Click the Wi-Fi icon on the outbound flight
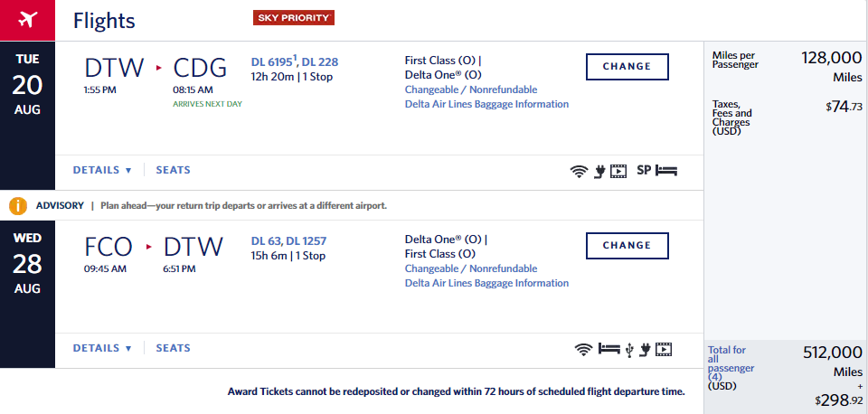 (x=580, y=170)
